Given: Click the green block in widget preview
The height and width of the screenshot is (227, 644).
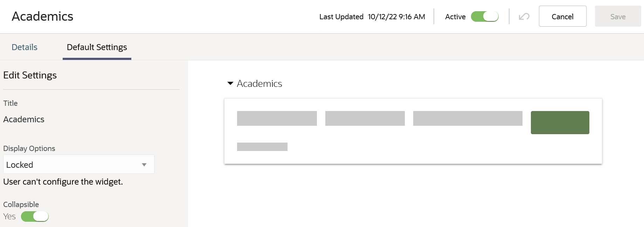Looking at the screenshot, I should pos(560,123).
